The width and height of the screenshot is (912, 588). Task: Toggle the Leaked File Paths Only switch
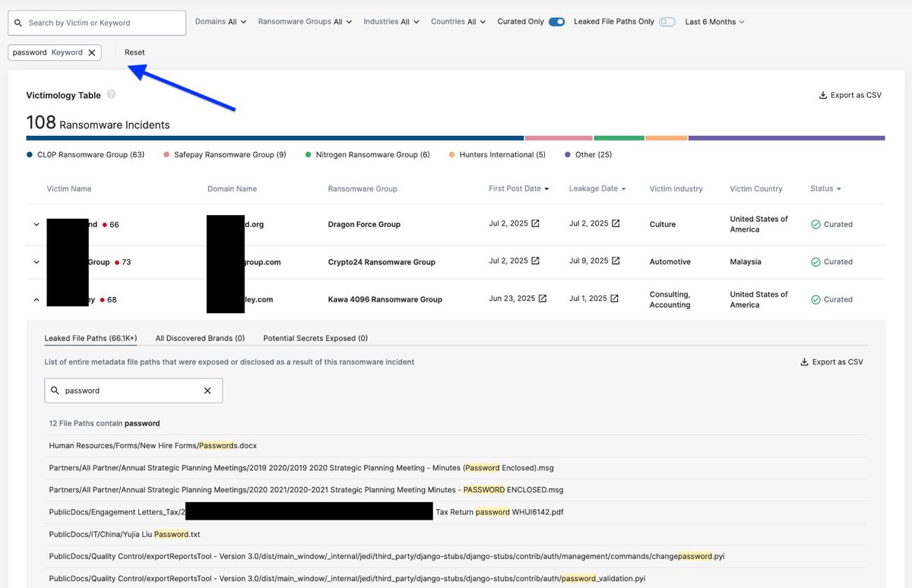pyautogui.click(x=667, y=22)
